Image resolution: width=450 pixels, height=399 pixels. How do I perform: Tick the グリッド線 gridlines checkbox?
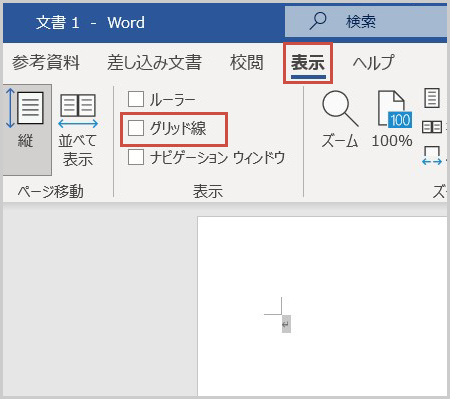click(x=136, y=128)
